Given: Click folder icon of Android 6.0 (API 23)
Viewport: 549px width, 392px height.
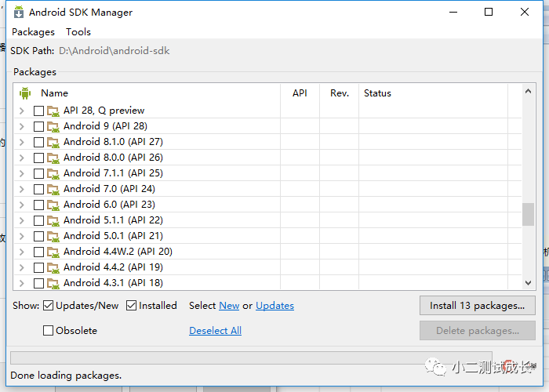Looking at the screenshot, I should [53, 205].
